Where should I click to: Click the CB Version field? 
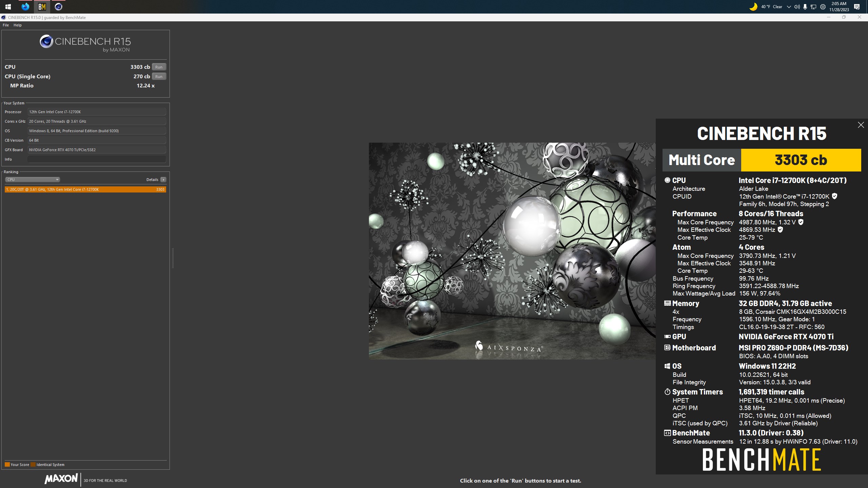pyautogui.click(x=97, y=140)
